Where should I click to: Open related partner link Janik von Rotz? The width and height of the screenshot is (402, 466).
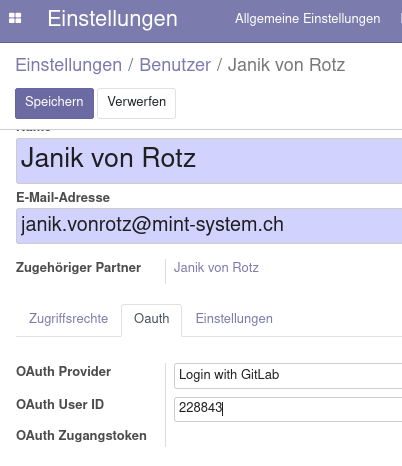(216, 267)
